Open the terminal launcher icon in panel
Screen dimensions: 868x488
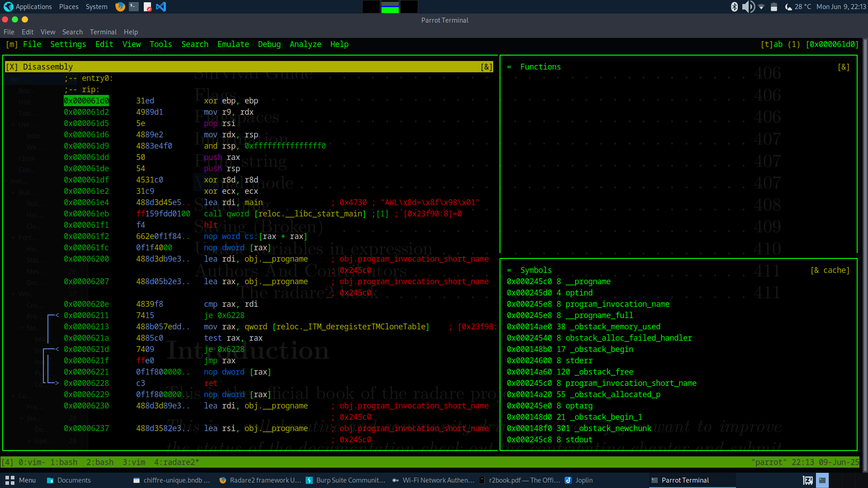(x=134, y=7)
